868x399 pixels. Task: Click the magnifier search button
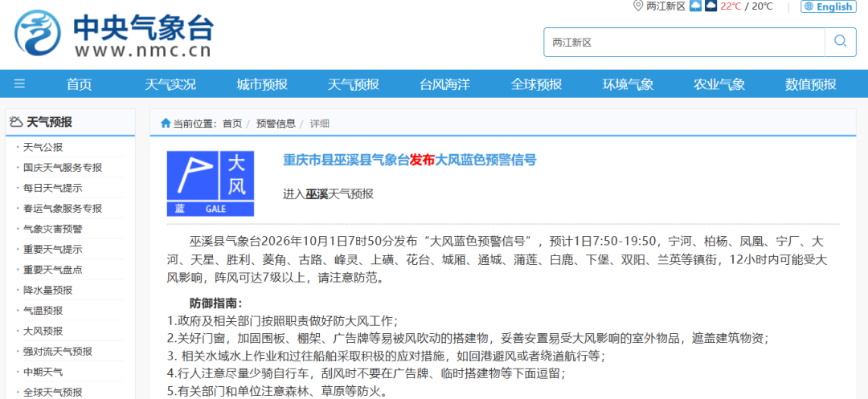coord(841,42)
